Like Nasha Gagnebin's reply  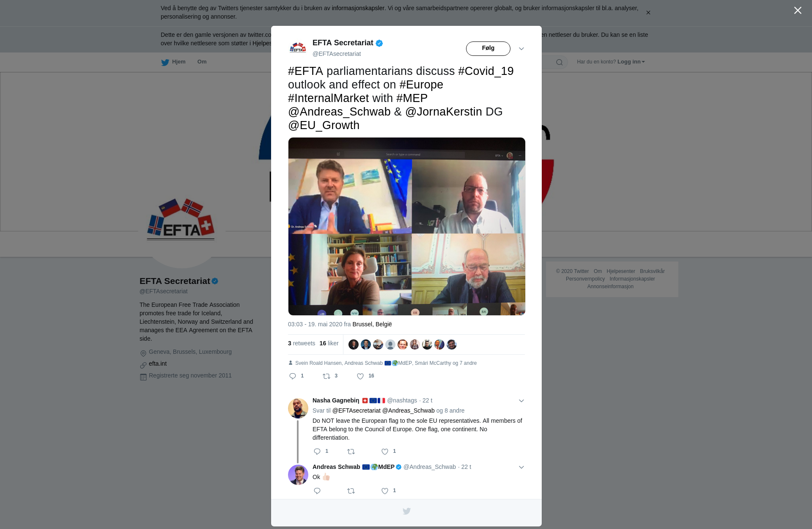coord(385,452)
